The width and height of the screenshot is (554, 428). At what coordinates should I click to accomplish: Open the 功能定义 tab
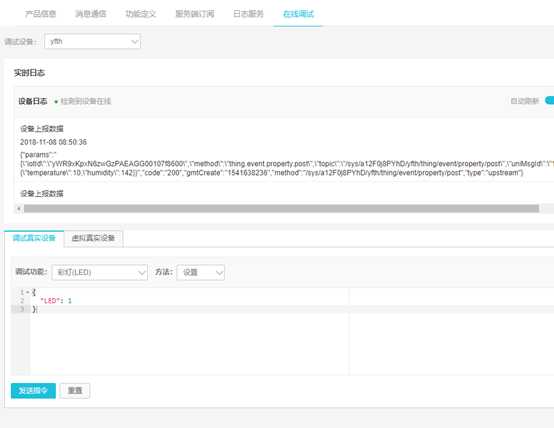(141, 14)
